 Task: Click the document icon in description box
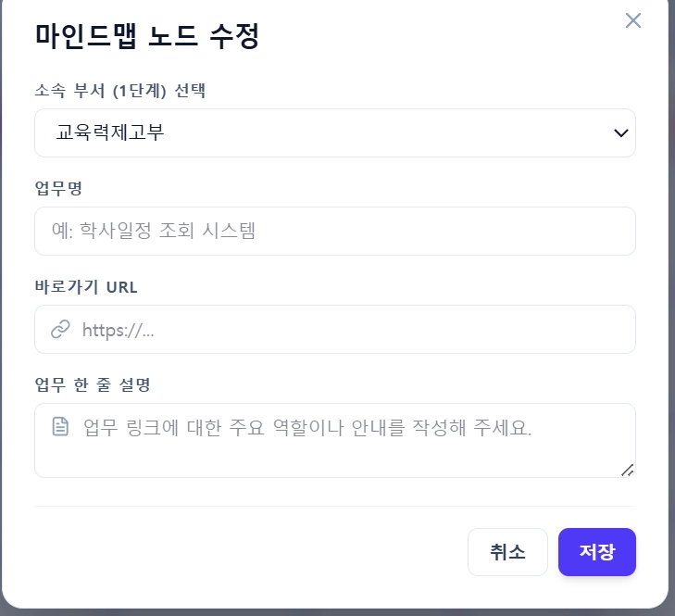tap(60, 427)
